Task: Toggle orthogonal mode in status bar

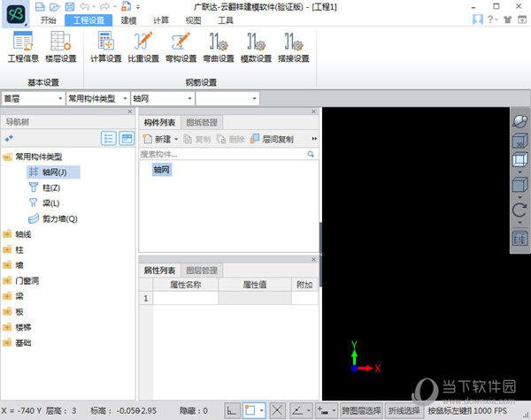Action: point(232,411)
